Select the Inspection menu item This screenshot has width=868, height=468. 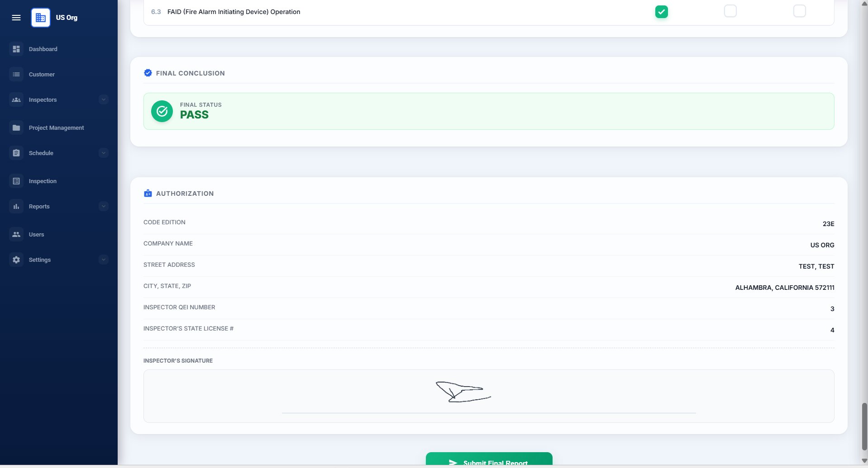coord(59,181)
